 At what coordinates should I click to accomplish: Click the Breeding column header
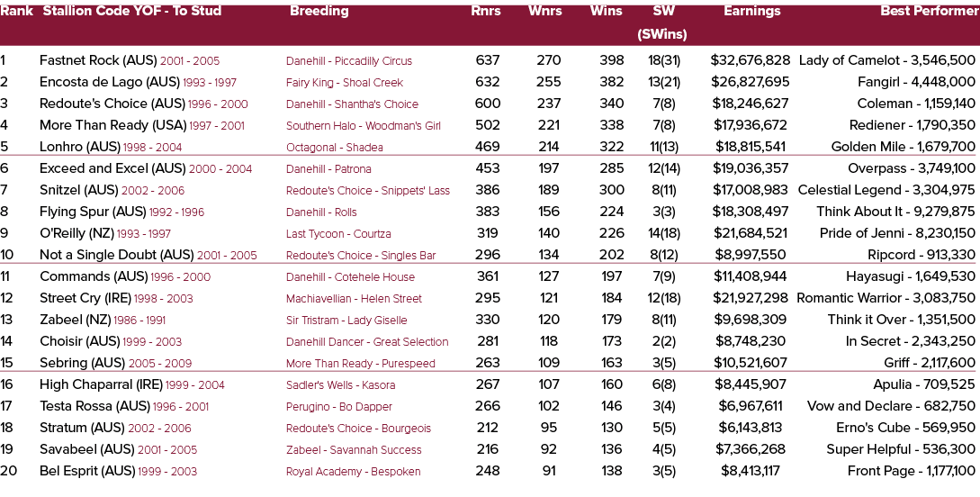click(319, 11)
